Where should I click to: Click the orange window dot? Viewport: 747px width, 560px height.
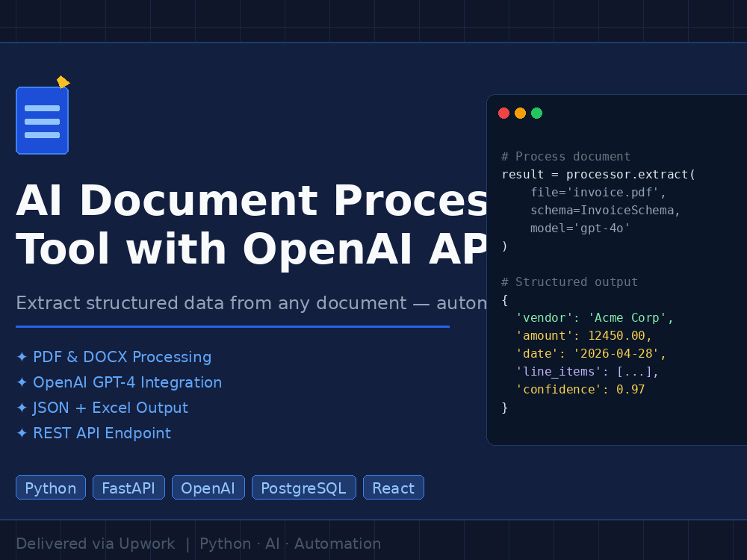[520, 113]
